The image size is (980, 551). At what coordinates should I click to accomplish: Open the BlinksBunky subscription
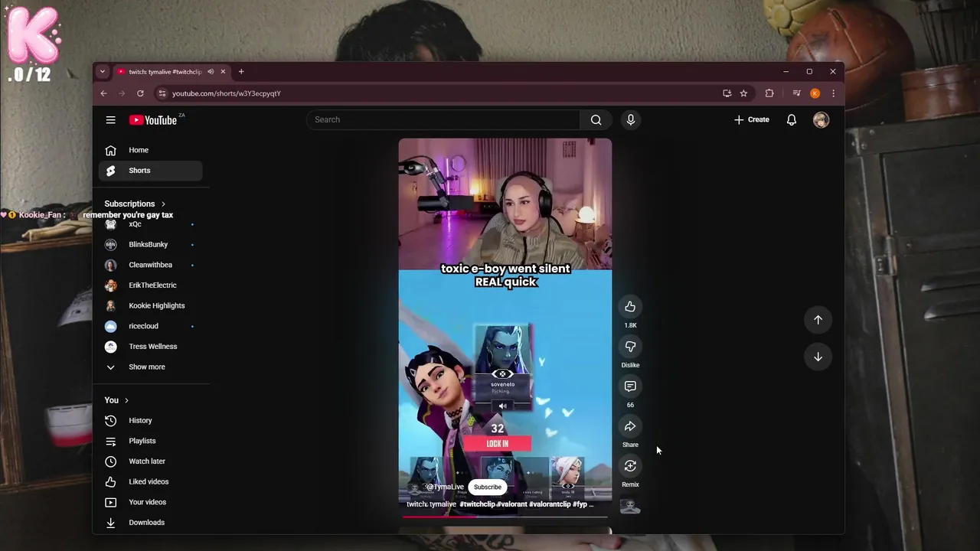point(150,244)
